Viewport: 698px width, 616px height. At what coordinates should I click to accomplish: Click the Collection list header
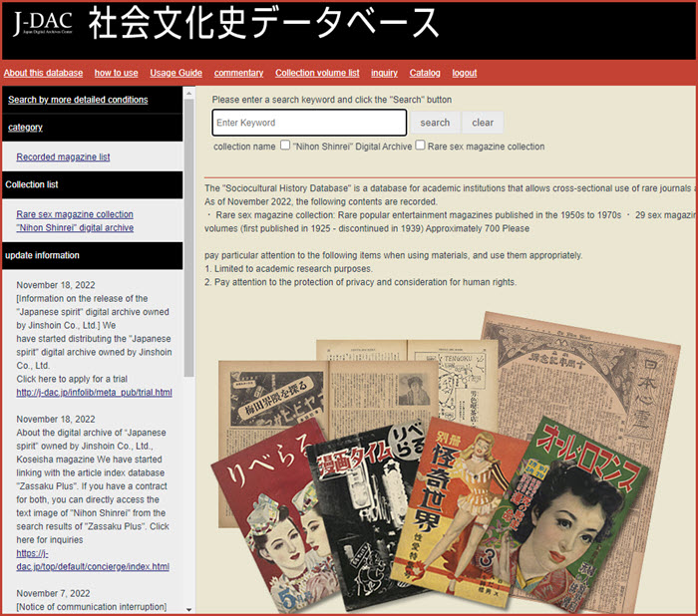click(92, 184)
